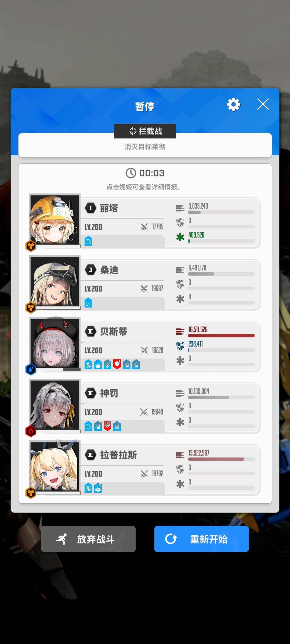This screenshot has width=290, height=644.
Task: Select 神罚 character portrait
Action: pos(55,405)
